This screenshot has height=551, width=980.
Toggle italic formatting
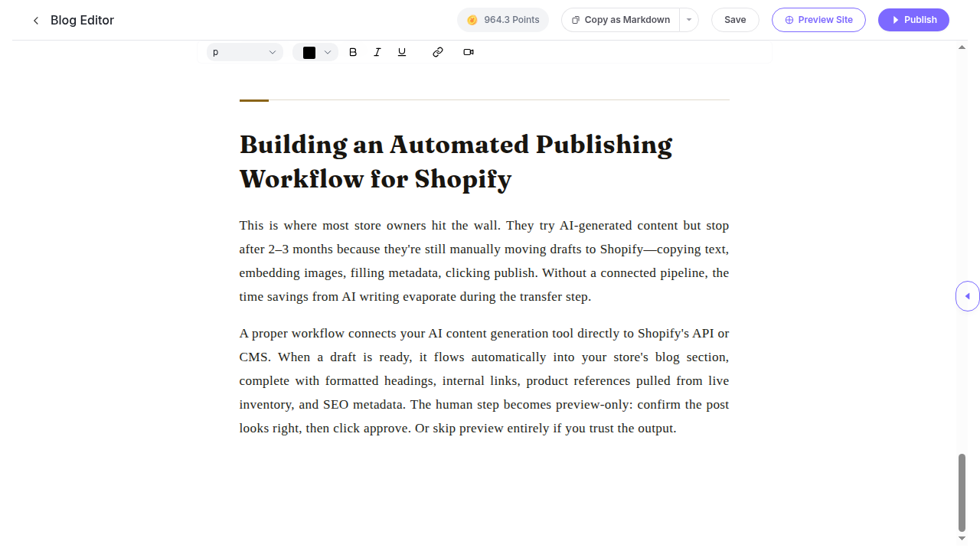(x=377, y=52)
